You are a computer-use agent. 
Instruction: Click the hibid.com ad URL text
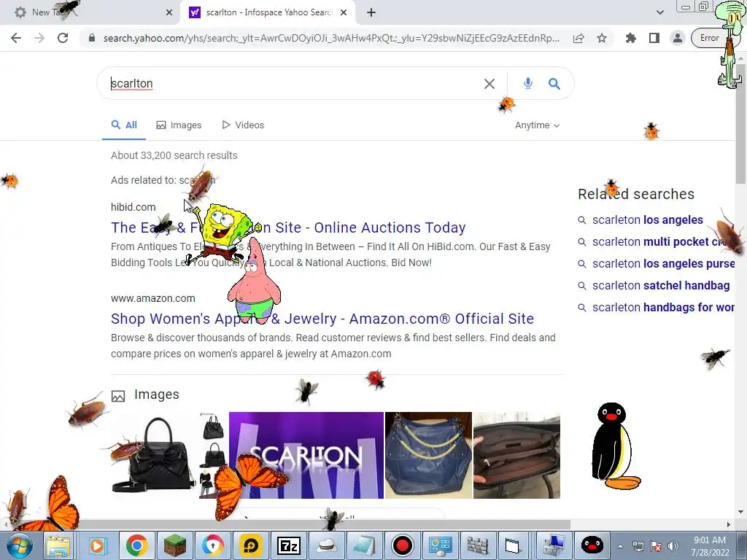(x=133, y=207)
